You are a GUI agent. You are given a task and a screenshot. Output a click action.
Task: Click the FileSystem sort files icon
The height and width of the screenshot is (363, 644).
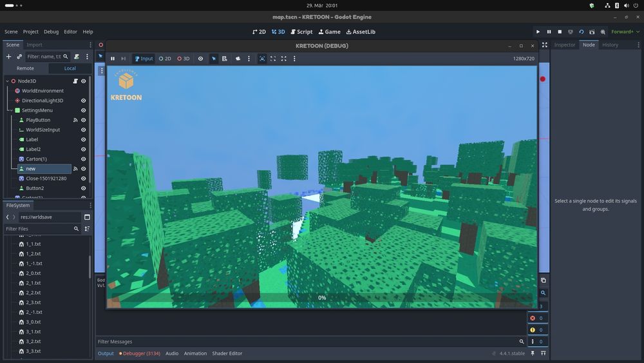pos(87,229)
